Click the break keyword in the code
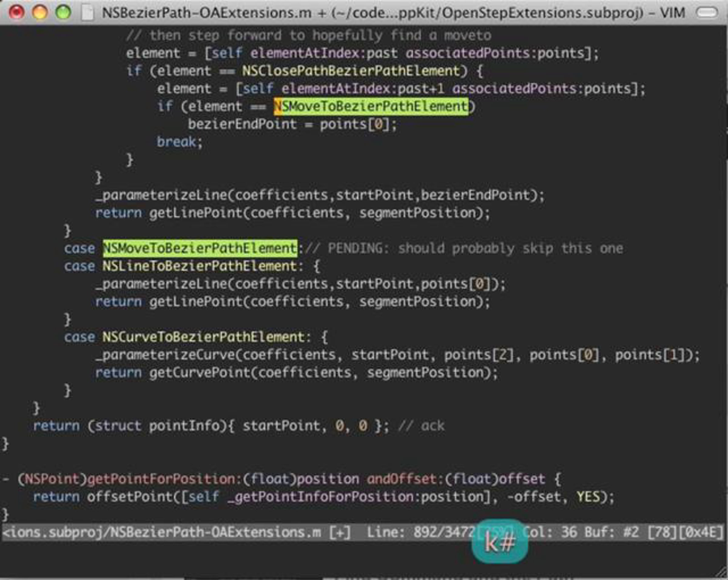728x580 pixels. pyautogui.click(x=176, y=142)
